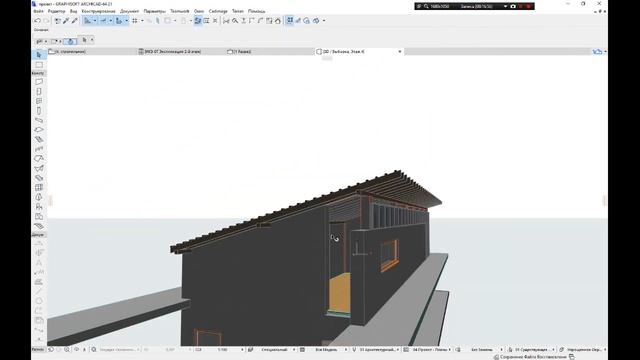This screenshot has height=360, width=640.
Task: Open the Teamwork menu
Action: (x=180, y=11)
